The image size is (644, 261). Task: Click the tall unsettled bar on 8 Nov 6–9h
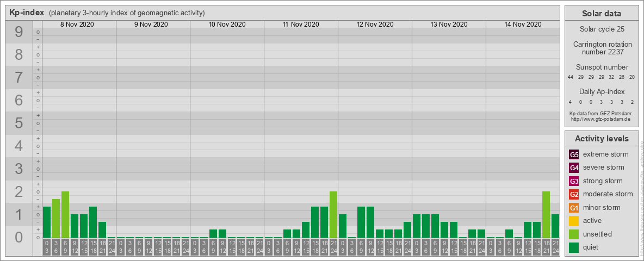coord(65,214)
